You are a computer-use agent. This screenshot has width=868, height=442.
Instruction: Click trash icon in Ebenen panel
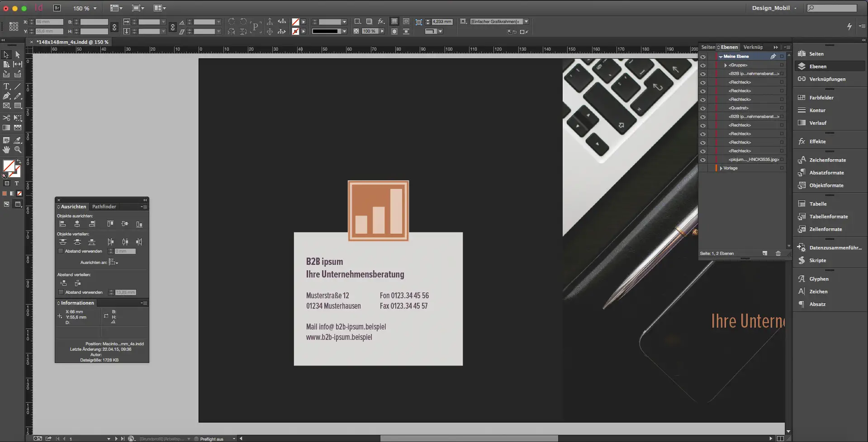(778, 254)
